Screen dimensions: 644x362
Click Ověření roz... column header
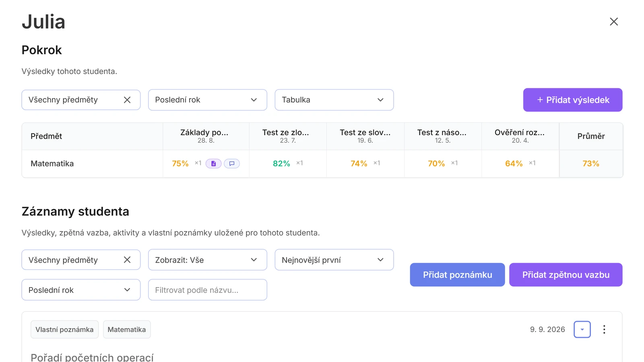(x=520, y=136)
